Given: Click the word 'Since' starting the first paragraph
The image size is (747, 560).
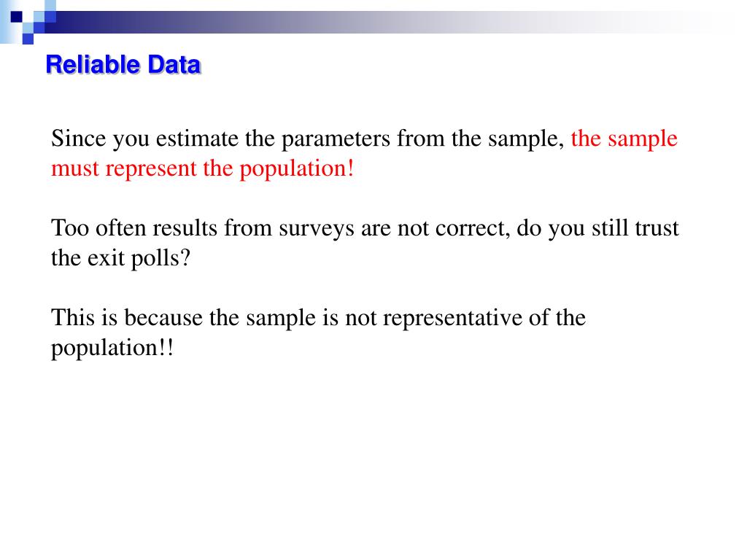Looking at the screenshot, I should point(79,139).
